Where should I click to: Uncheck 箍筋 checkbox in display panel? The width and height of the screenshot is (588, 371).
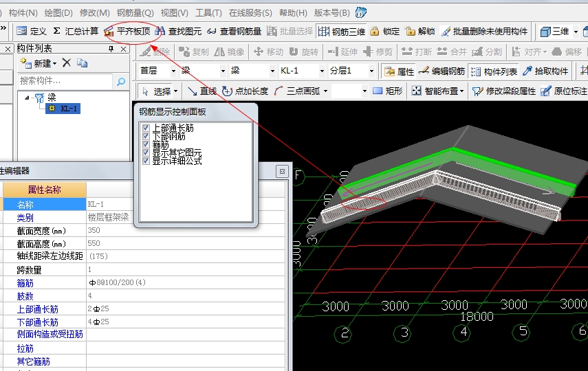coord(146,145)
